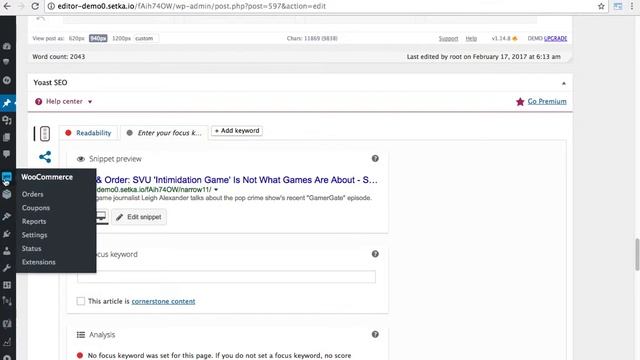Click the UPGRADE link
The height and width of the screenshot is (360, 640).
(556, 38)
